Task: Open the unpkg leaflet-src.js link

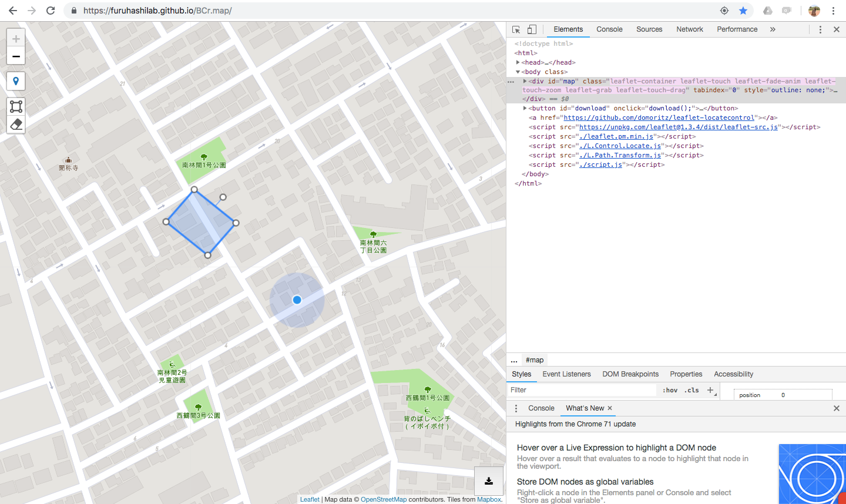Action: pyautogui.click(x=679, y=127)
